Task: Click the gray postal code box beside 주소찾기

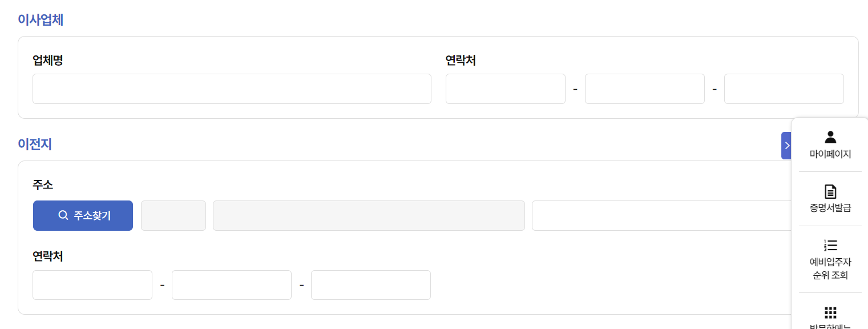Action: click(173, 215)
